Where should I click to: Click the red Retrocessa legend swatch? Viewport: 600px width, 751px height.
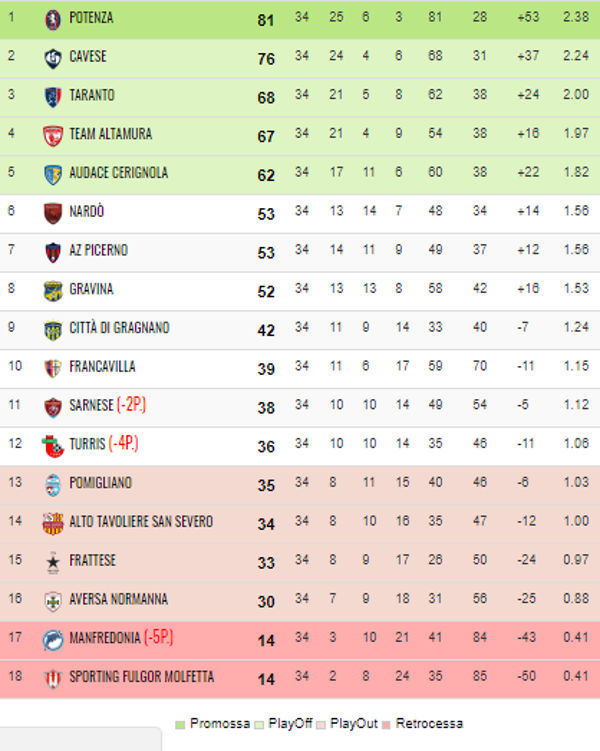(389, 724)
